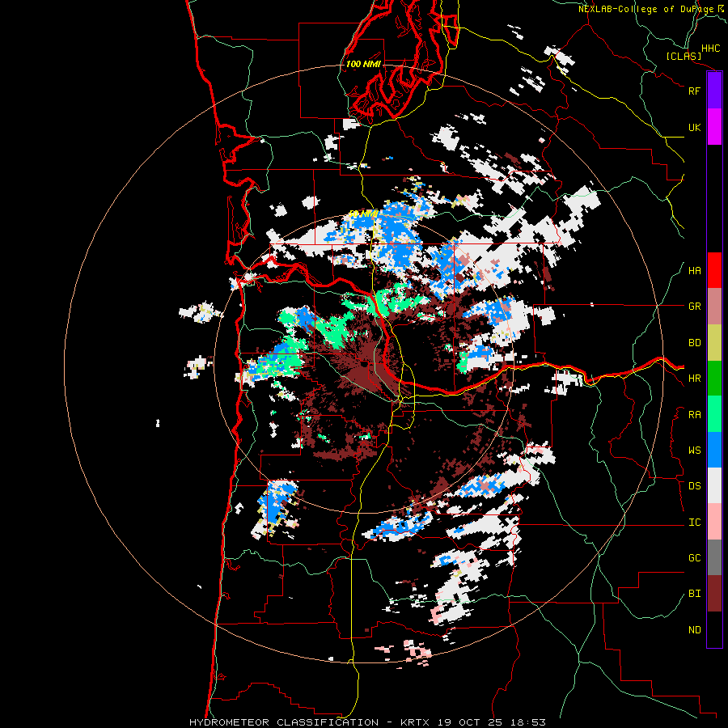The image size is (728, 728).
Task: Click the 'RA' legend label text
Action: 694,415
